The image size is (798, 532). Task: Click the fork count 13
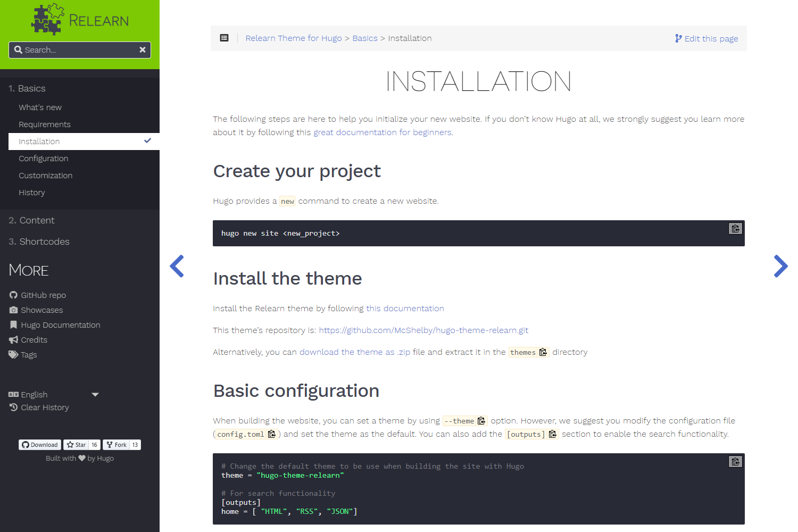[x=135, y=445]
